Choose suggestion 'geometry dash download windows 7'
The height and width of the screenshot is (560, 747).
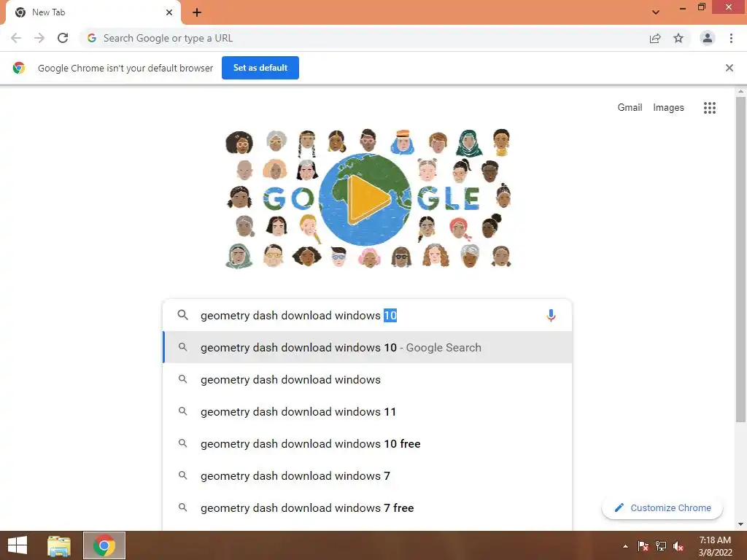coord(368,475)
